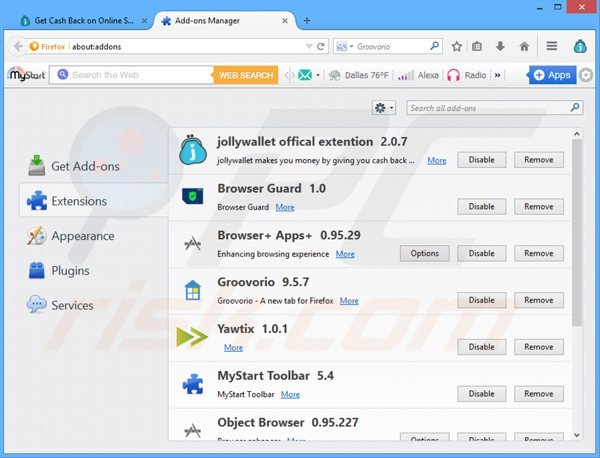Click the MyStart code brackets toggle
The width and height of the screenshot is (600, 458).
[x=290, y=75]
